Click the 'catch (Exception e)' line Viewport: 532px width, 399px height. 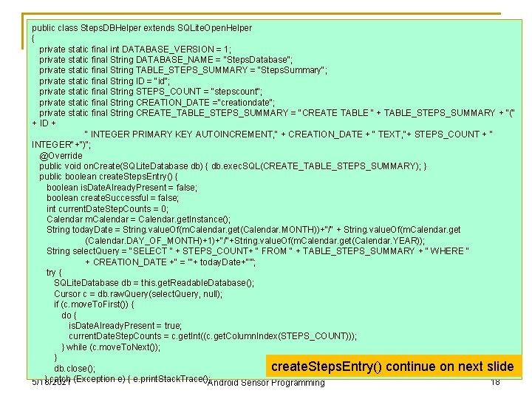(x=129, y=378)
